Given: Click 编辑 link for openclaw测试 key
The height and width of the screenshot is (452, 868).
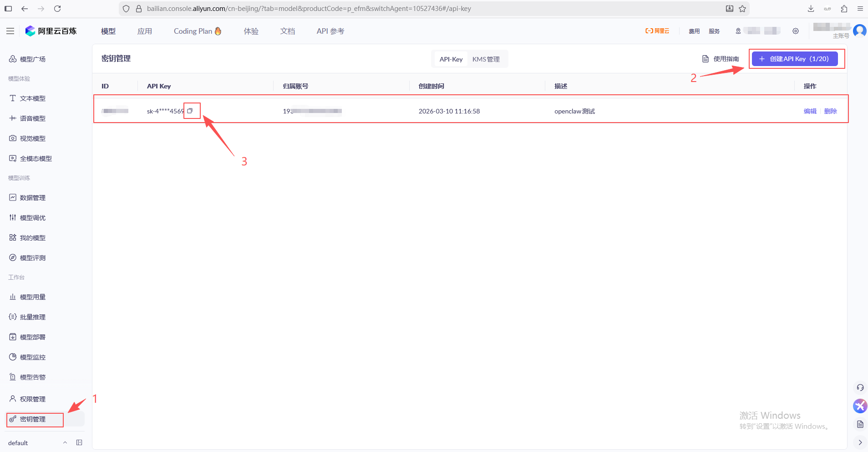Looking at the screenshot, I should tap(810, 111).
